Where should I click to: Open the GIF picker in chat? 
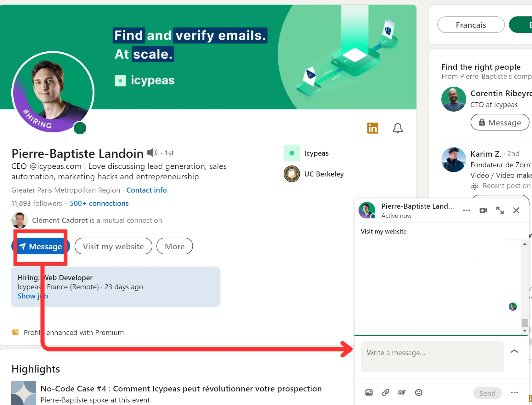click(402, 392)
